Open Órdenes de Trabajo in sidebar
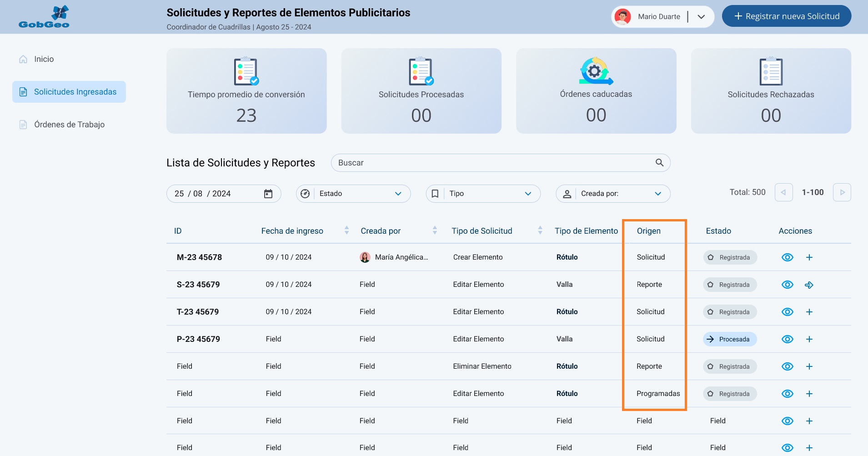This screenshot has width=868, height=456. (69, 125)
